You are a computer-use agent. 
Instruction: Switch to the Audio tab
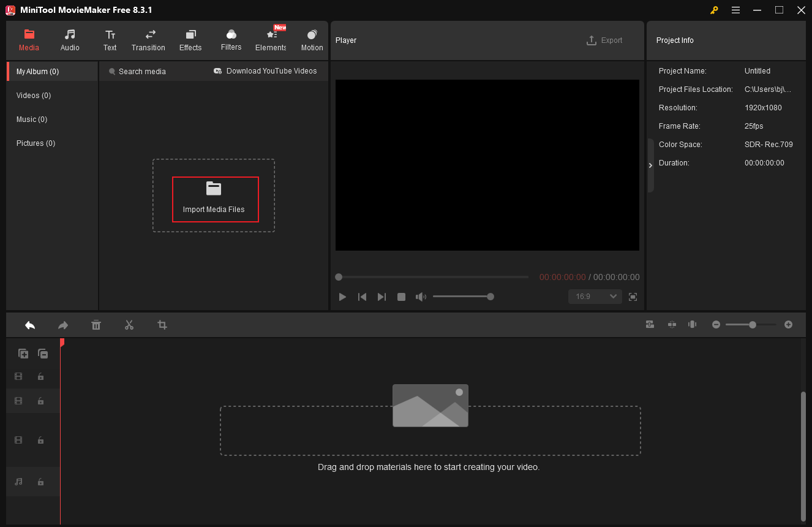pyautogui.click(x=69, y=40)
